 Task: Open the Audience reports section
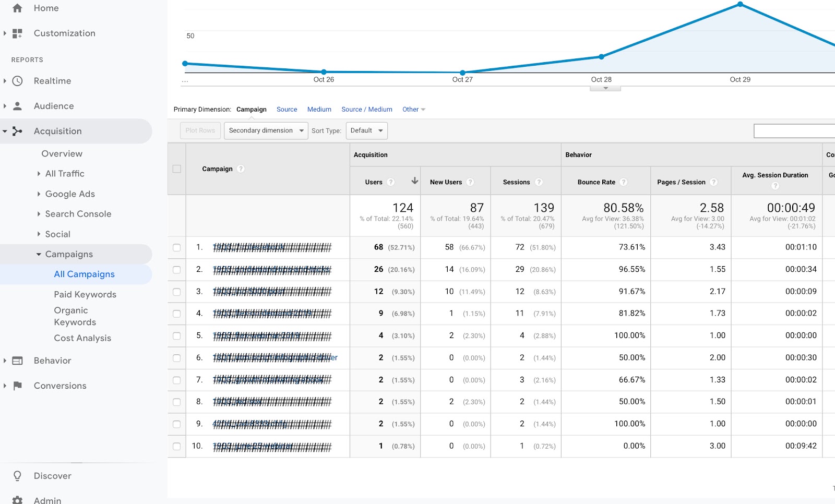[54, 106]
